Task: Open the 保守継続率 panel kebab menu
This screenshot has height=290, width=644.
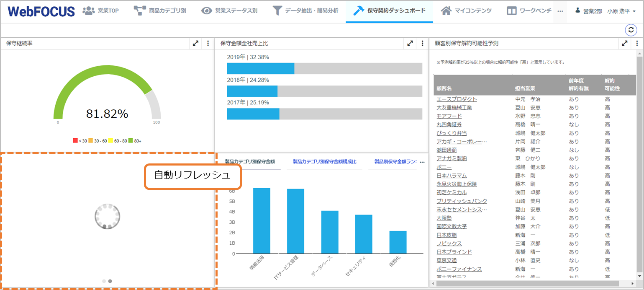Action: coord(208,43)
